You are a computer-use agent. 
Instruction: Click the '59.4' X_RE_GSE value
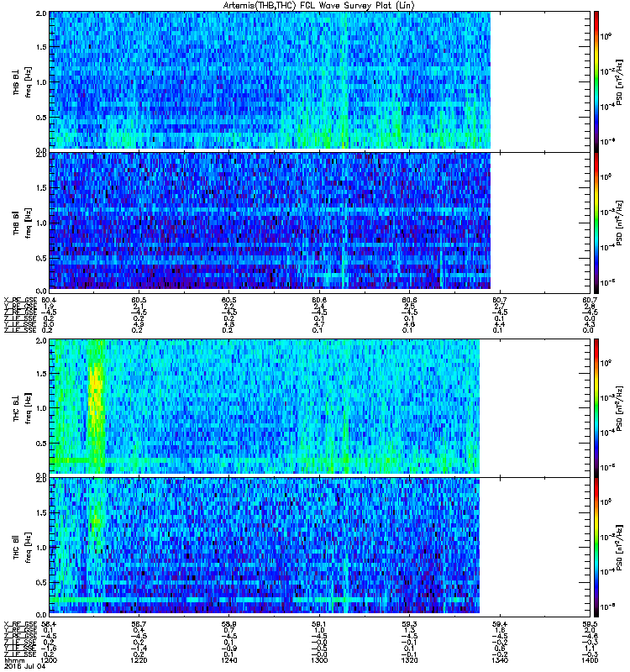pyautogui.click(x=500, y=624)
